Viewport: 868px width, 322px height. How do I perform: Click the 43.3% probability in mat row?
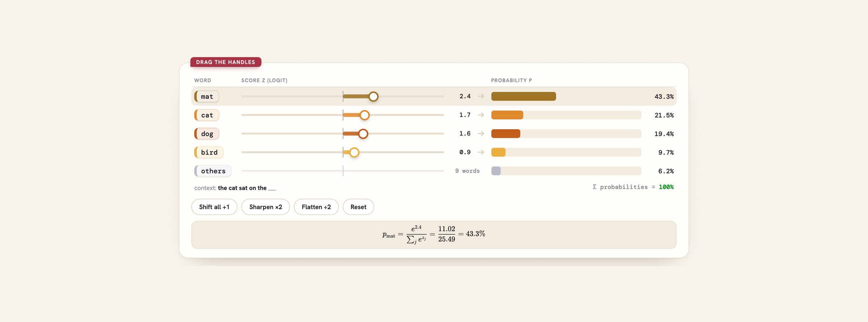pos(664,97)
